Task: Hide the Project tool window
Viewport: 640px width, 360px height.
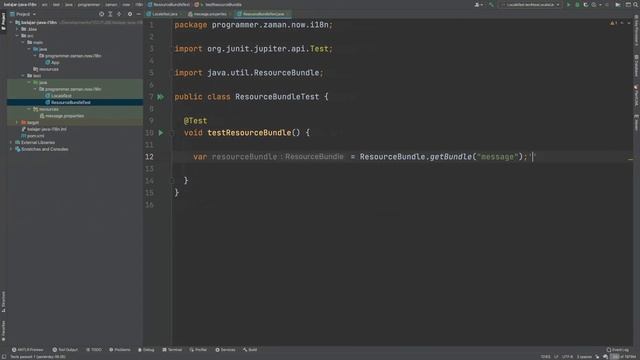Action: click(138, 14)
